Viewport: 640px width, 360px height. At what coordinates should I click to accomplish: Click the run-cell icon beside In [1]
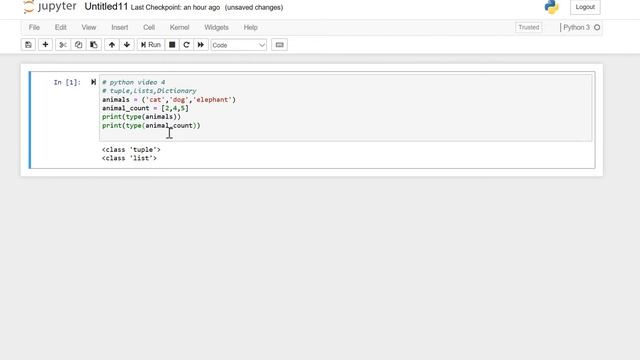tap(93, 82)
